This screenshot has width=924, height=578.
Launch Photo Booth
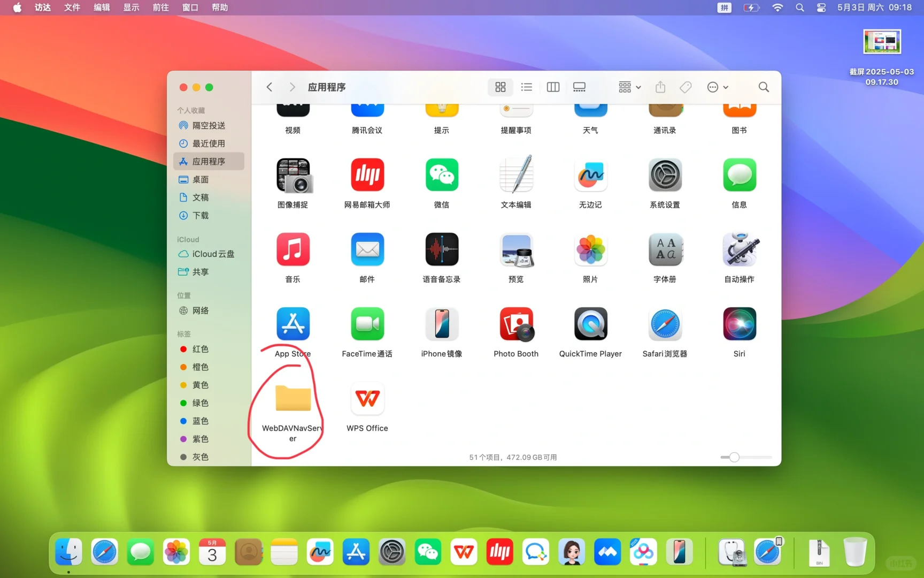pyautogui.click(x=515, y=324)
